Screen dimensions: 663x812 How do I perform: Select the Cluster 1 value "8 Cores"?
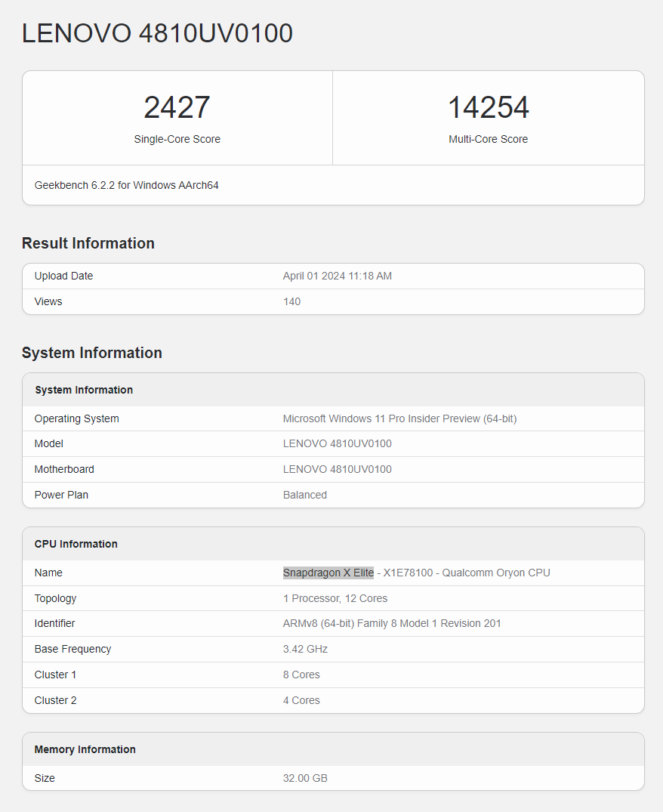point(301,675)
